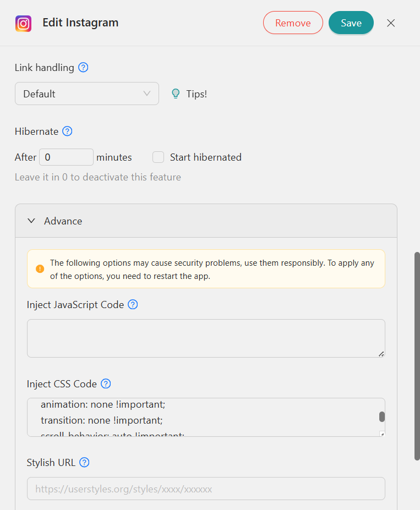
Task: Click the Inject CSS Code help icon
Action: pos(106,383)
